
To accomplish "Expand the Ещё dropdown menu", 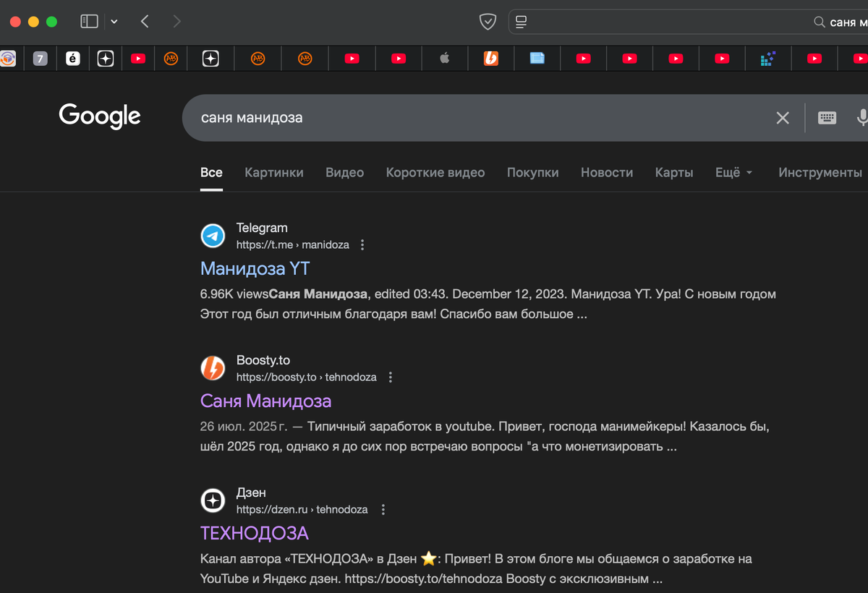I will point(734,172).
